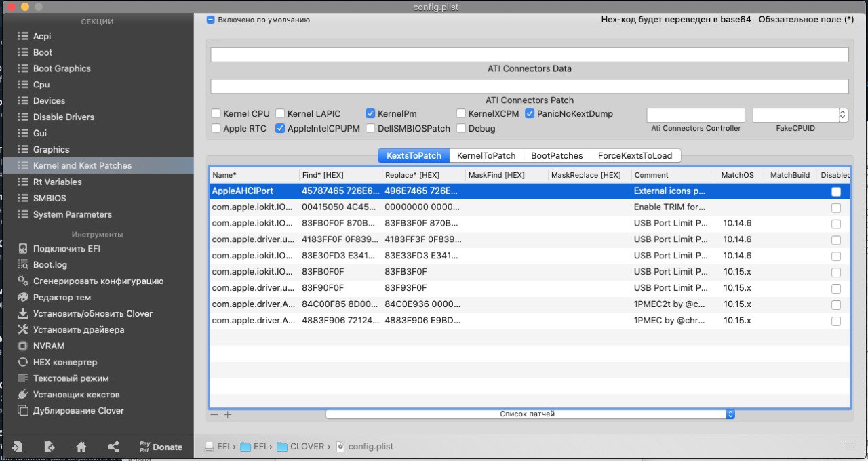The width and height of the screenshot is (868, 461).
Task: Click the minus icon to remove a patch
Action: pos(214,414)
